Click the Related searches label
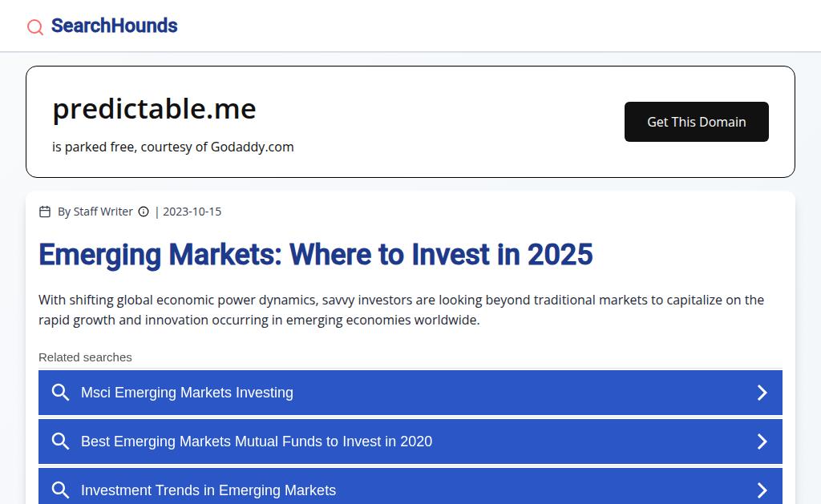The image size is (821, 504). click(x=85, y=357)
